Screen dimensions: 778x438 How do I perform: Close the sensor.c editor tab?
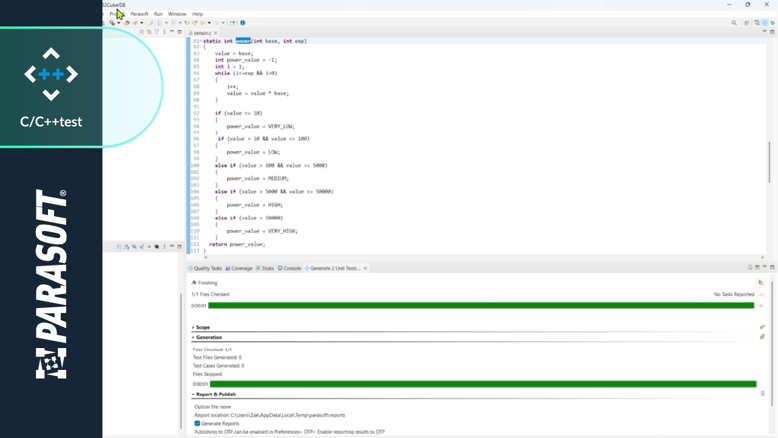215,33
